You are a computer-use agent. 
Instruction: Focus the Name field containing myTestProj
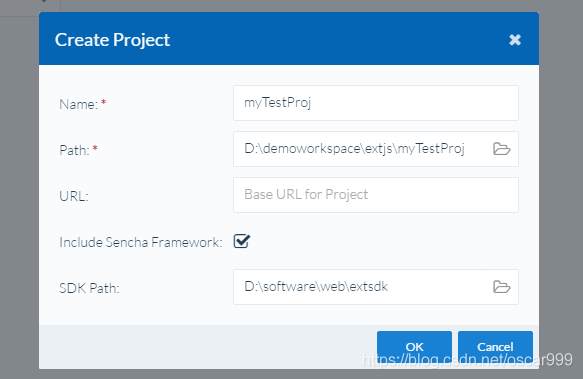tap(376, 103)
